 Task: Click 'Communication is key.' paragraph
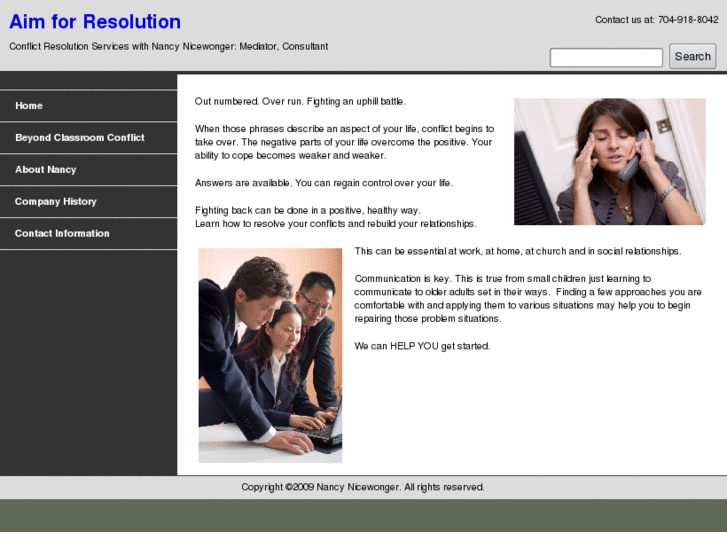pos(528,299)
